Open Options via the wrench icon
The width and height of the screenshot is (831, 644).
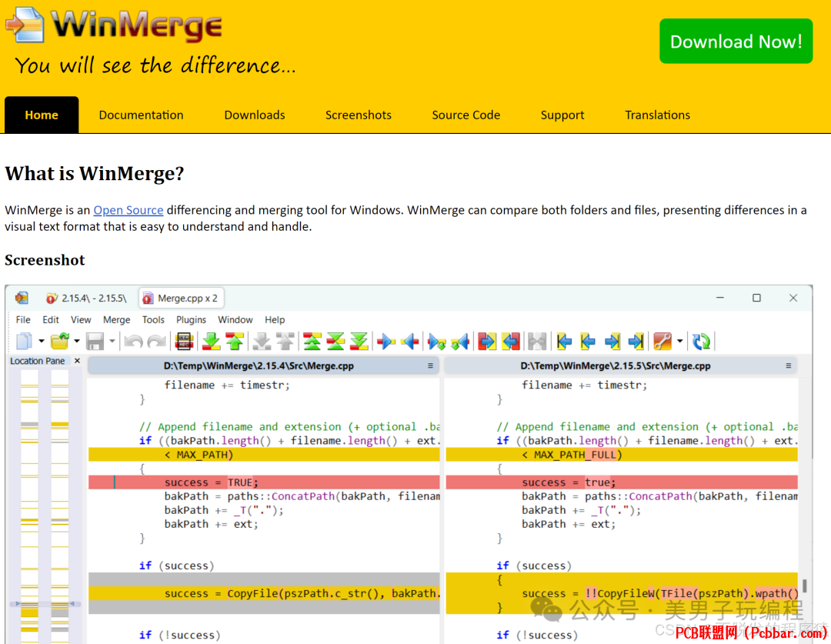(x=662, y=342)
